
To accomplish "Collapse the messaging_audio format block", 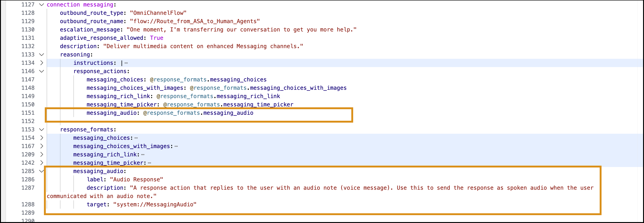I will tap(42, 171).
